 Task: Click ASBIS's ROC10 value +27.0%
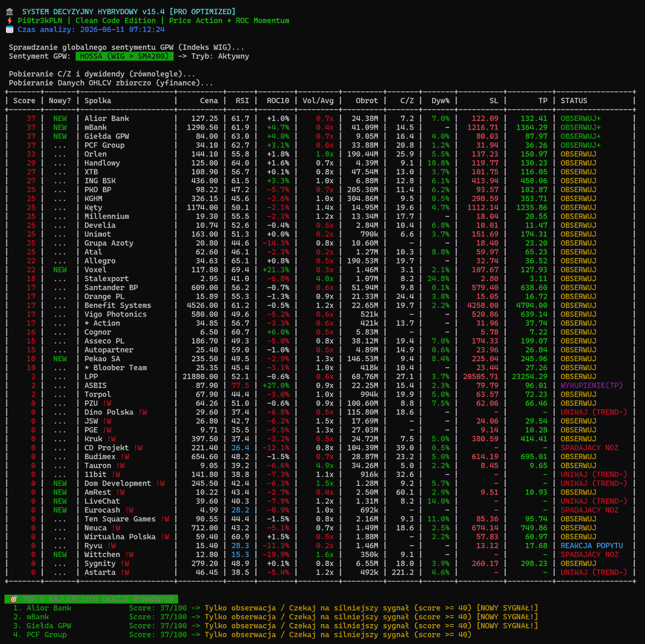(x=276, y=385)
